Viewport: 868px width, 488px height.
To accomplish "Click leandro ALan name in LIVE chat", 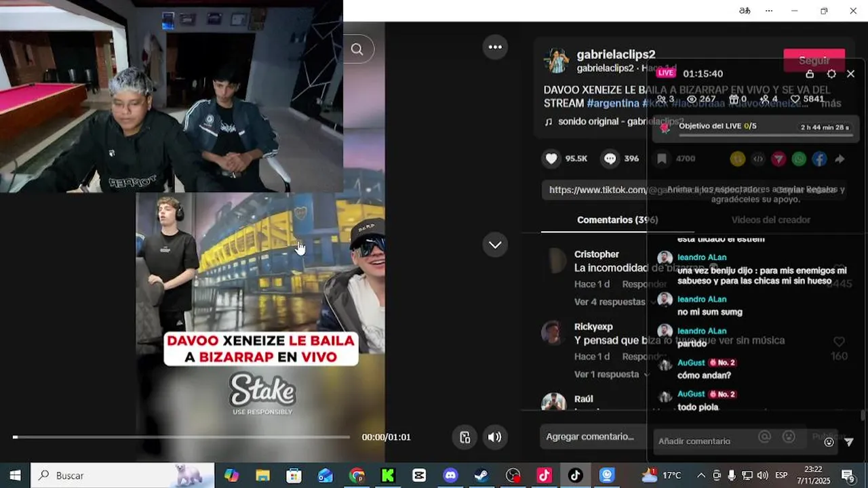I will point(702,258).
